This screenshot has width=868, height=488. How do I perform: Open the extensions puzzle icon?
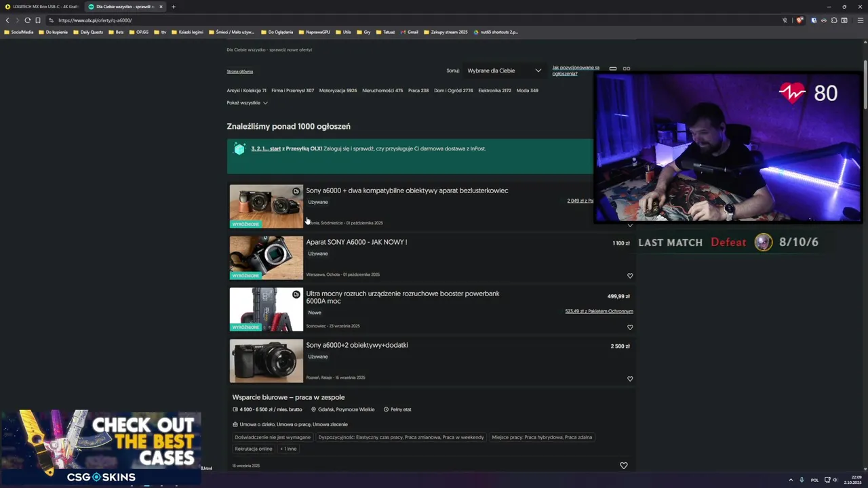(834, 20)
